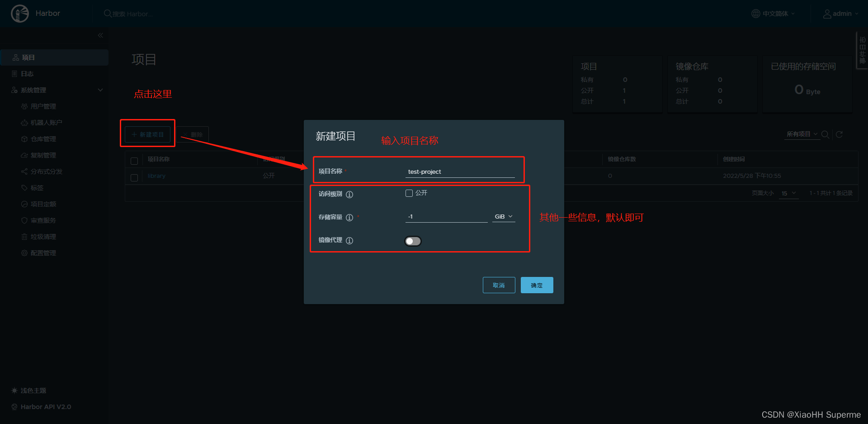Collapse the sidebar with double-chevron icon
The image size is (868, 424).
tap(100, 35)
